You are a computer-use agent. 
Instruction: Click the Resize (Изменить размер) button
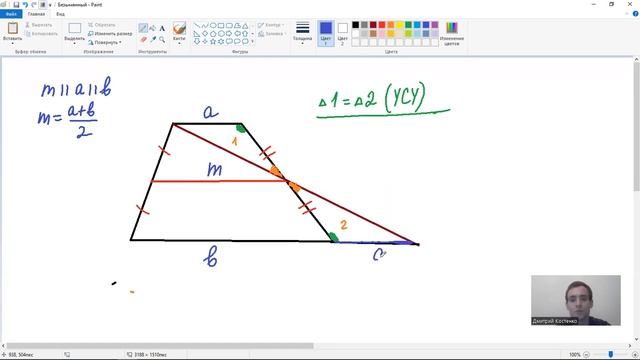click(110, 33)
